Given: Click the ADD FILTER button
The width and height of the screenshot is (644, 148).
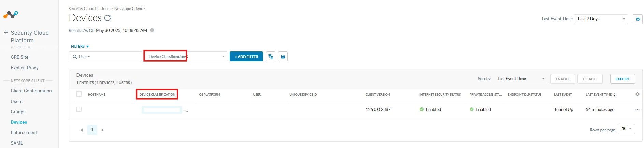Looking at the screenshot, I should (x=246, y=57).
